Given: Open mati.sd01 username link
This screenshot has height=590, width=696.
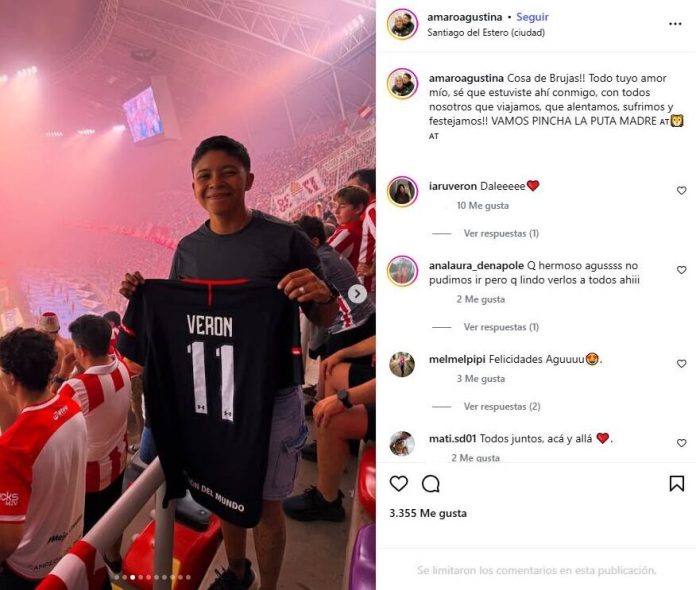Looking at the screenshot, I should click(452, 439).
